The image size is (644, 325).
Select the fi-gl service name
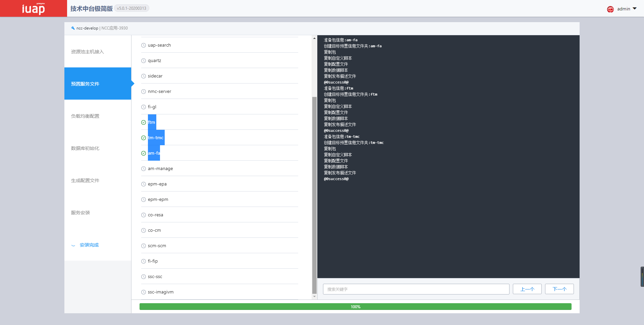152,107
